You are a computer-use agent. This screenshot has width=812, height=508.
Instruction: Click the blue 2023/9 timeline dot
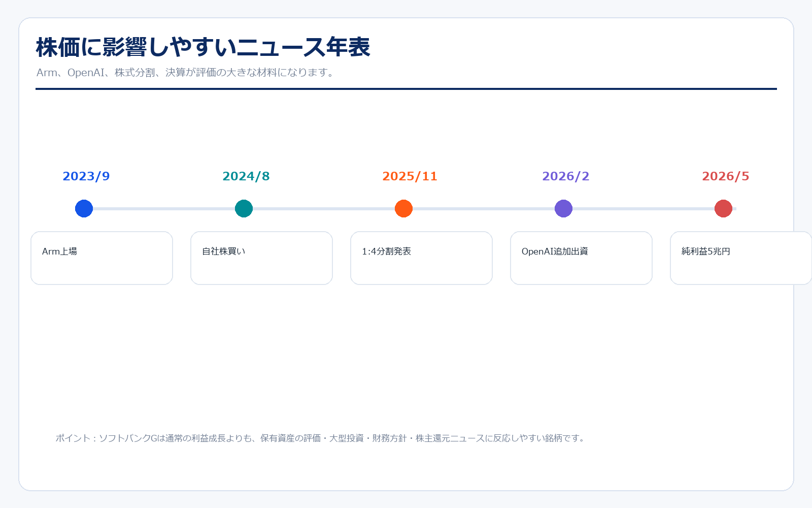[84, 208]
